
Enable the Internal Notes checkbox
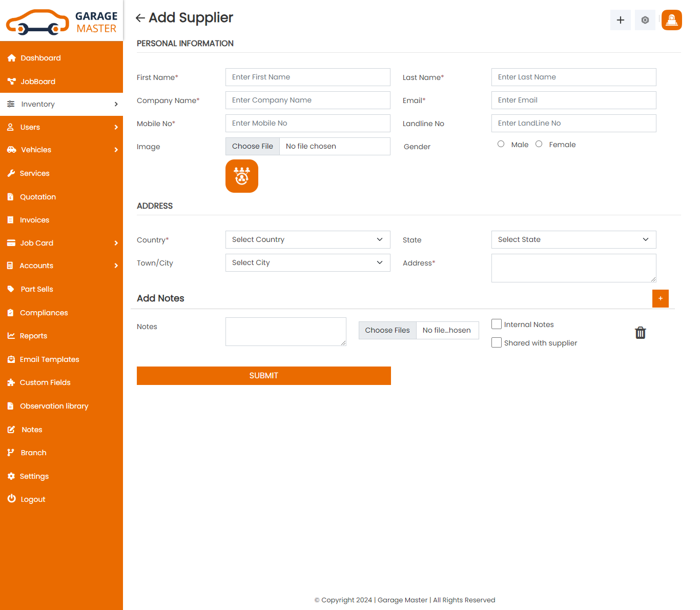point(497,324)
